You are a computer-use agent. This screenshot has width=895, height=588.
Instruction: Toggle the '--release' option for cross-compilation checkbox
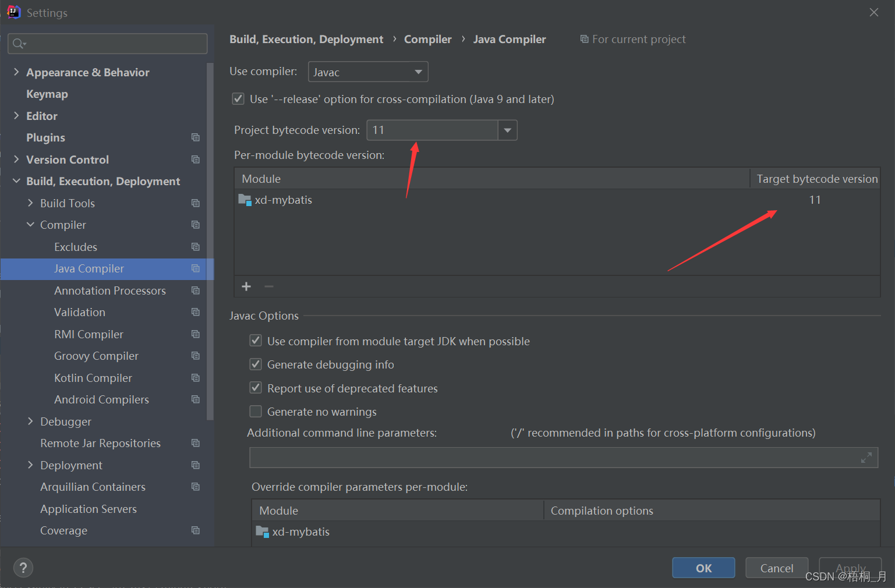(x=238, y=99)
